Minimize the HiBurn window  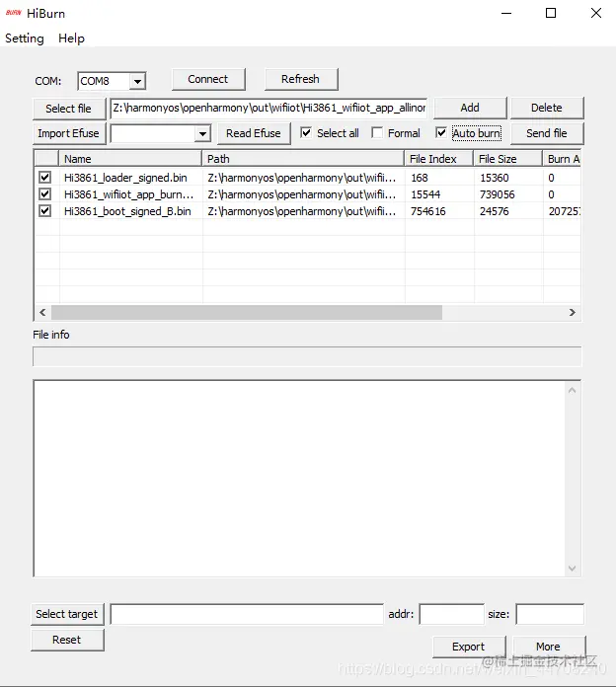506,13
